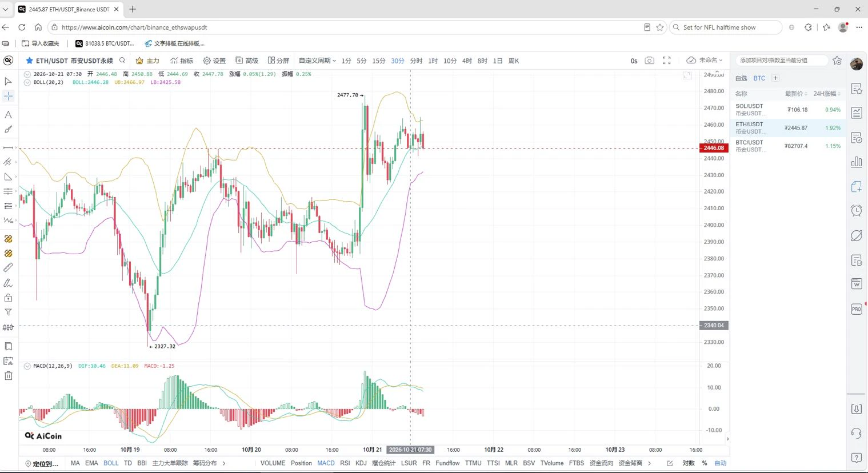868x473 pixels.
Task: Toggle logarithmic scale 对数
Action: pyautogui.click(x=689, y=463)
